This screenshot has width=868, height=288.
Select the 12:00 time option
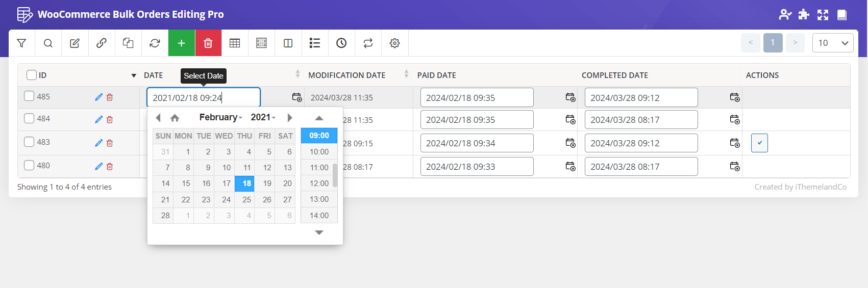pos(319,184)
